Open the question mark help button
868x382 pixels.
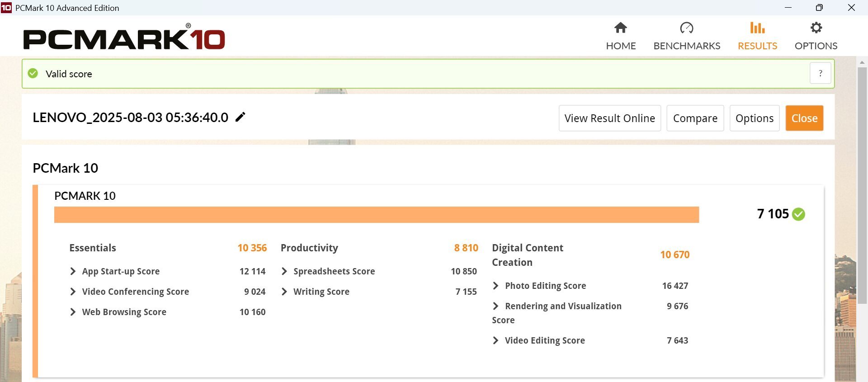tap(820, 73)
